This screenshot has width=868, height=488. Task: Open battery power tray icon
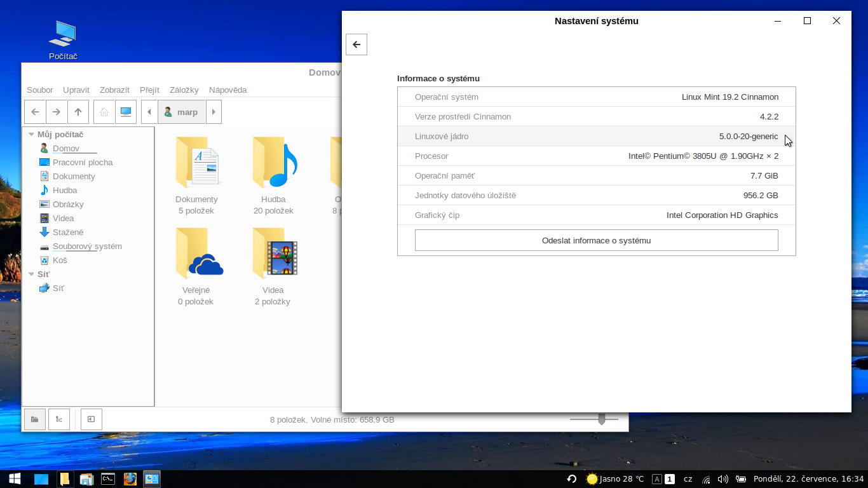(740, 479)
